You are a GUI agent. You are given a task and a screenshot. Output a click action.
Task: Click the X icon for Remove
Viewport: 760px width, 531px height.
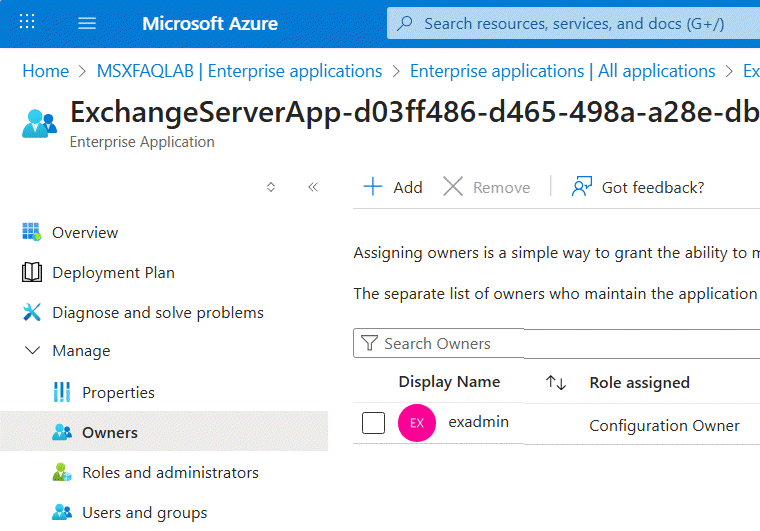[x=453, y=187]
